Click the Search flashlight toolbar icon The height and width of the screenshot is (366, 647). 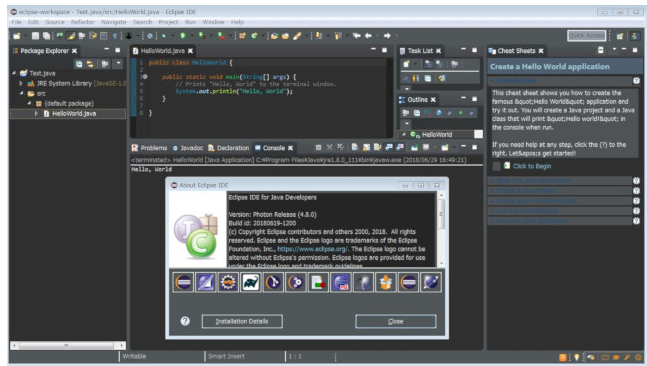click(297, 36)
